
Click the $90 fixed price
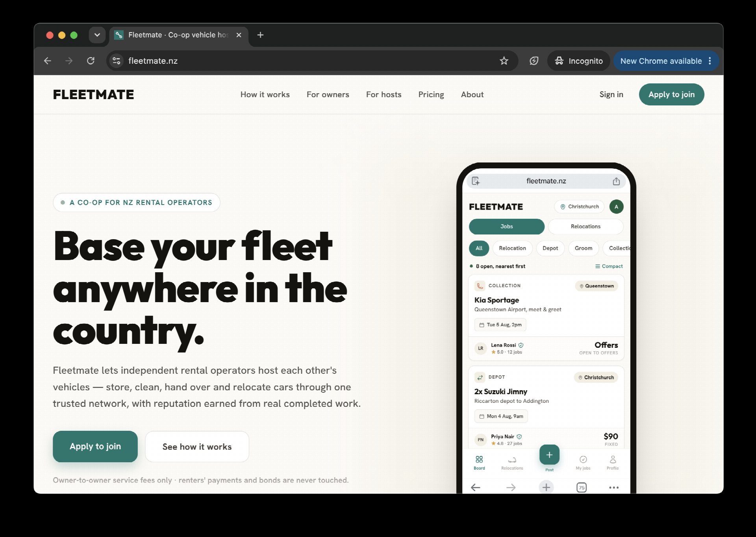pos(611,436)
